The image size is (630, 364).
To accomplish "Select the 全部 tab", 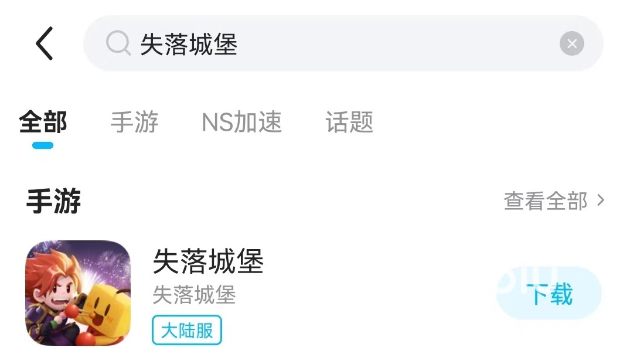I will (43, 123).
